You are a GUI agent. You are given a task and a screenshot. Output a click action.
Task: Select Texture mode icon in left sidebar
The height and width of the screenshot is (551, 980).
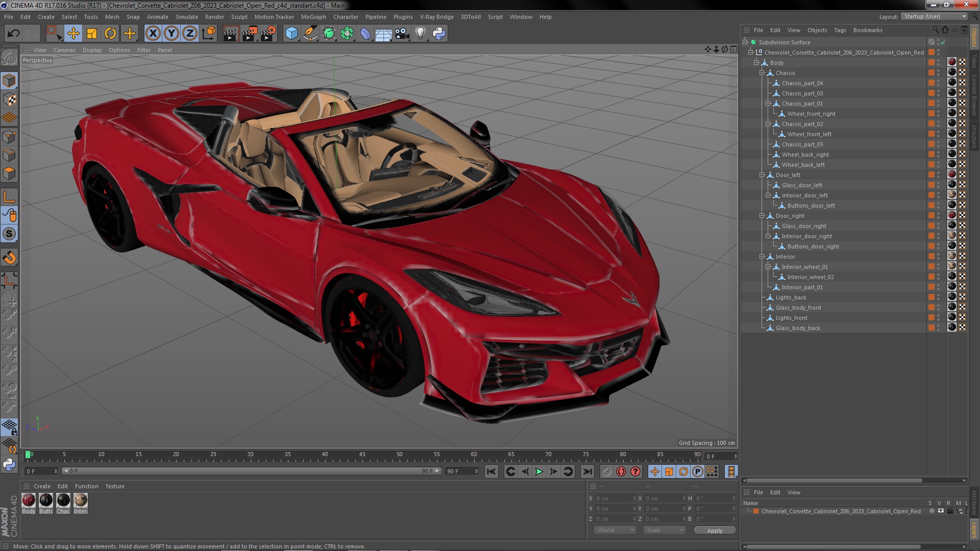(9, 99)
